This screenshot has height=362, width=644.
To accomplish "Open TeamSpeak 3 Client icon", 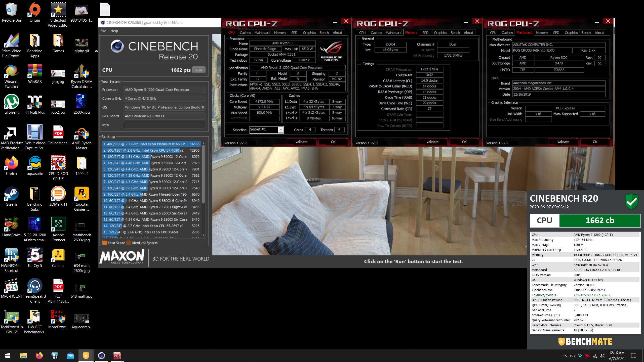I will (35, 291).
